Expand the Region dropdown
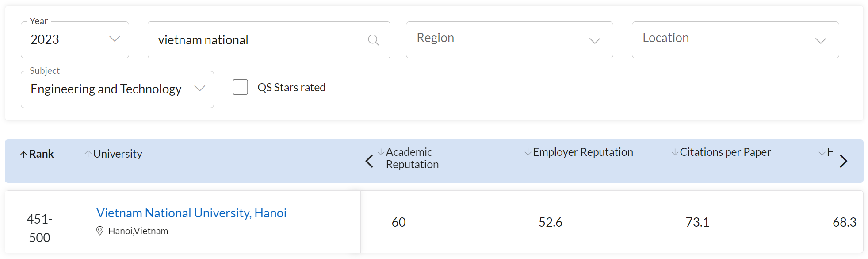The image size is (868, 259). tap(509, 40)
